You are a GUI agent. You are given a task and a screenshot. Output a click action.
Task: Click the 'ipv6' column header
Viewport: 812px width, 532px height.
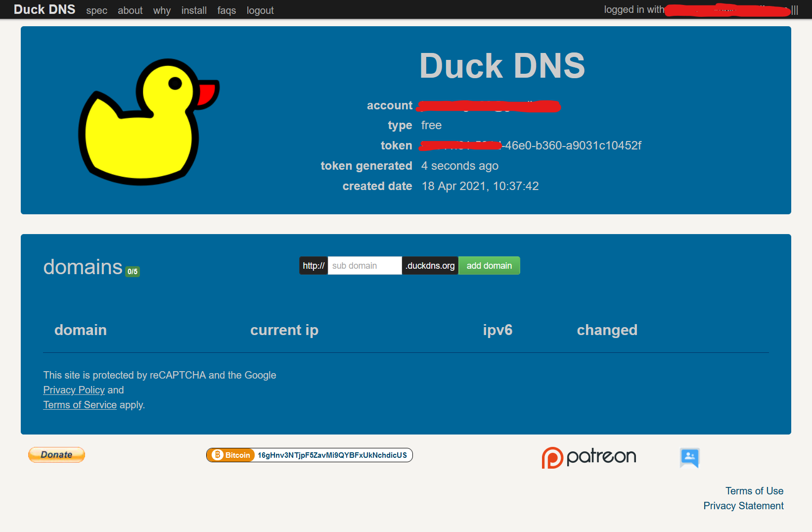coord(497,330)
